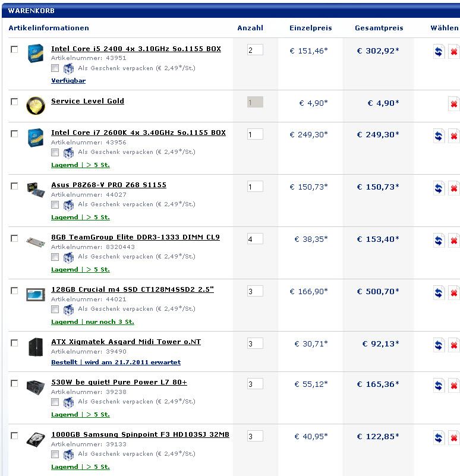The image size is (460, 476).
Task: Delete ATX Xigmatek Asgard Midi Tower item
Action: (453, 345)
